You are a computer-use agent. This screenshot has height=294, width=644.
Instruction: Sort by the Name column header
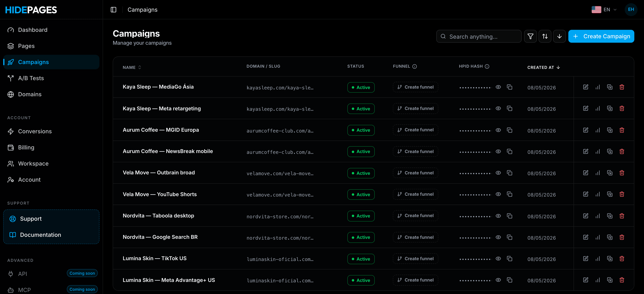click(x=132, y=67)
